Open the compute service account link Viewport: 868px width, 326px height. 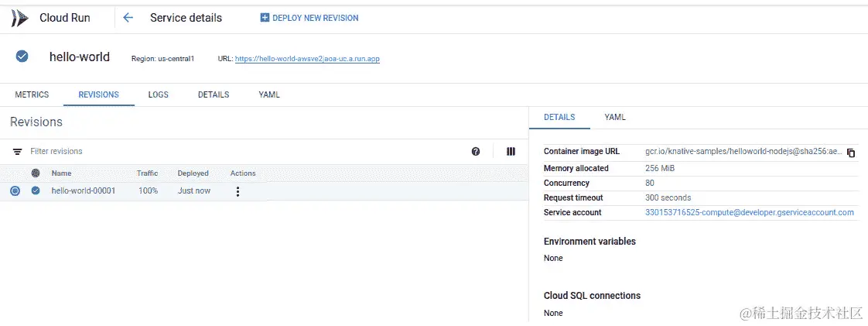[750, 212]
